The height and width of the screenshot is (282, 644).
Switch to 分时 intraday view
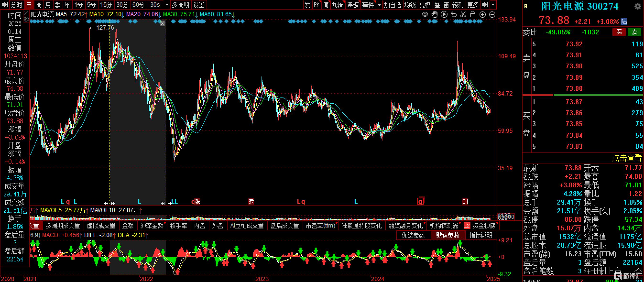click(x=16, y=5)
